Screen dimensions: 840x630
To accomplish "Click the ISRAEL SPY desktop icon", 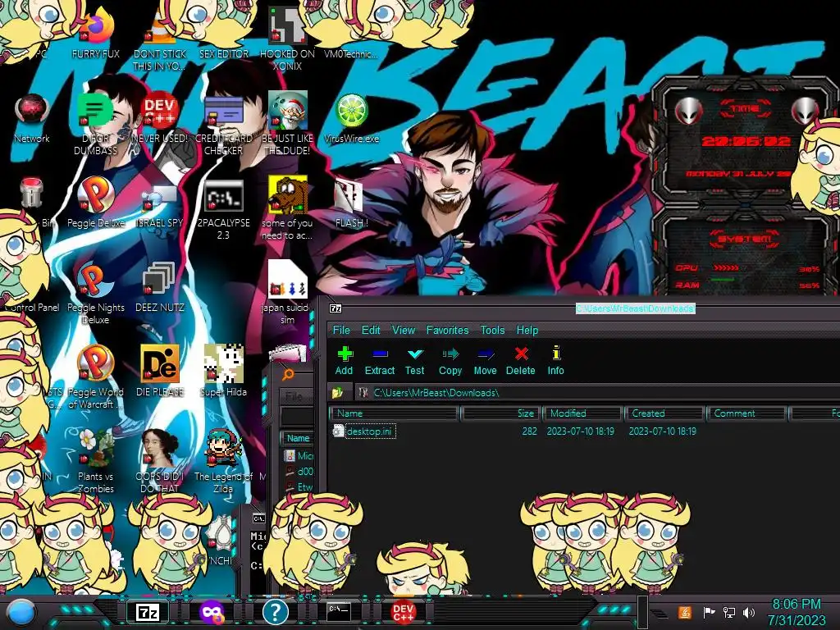I will coord(160,203).
